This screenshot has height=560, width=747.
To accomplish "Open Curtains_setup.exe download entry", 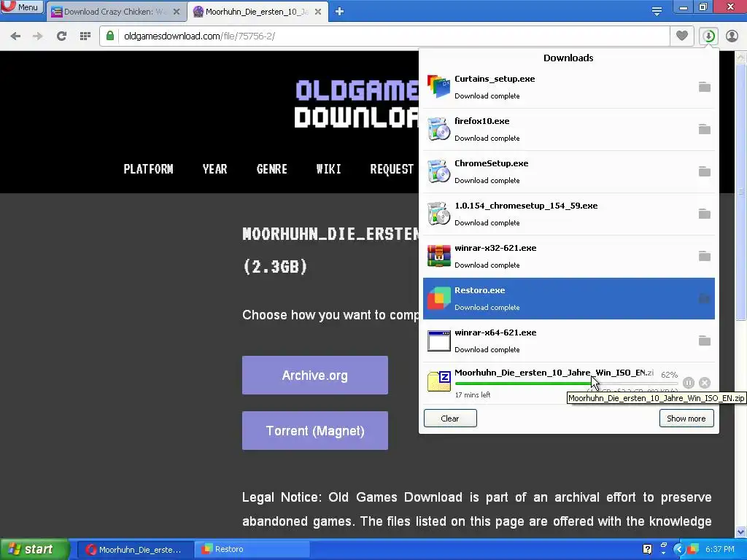I will (569, 87).
